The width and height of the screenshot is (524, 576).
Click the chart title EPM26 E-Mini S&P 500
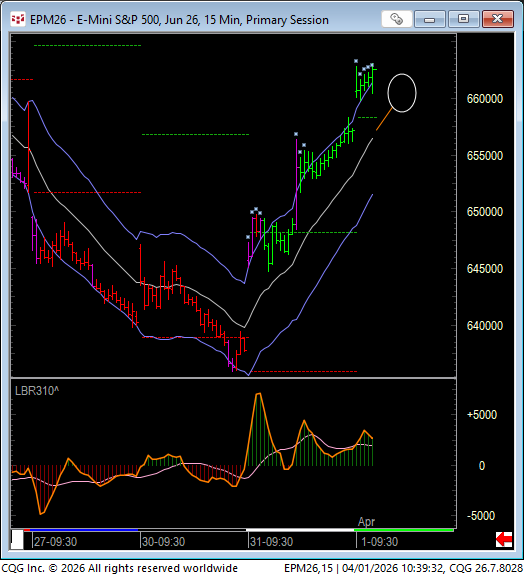(x=179, y=19)
